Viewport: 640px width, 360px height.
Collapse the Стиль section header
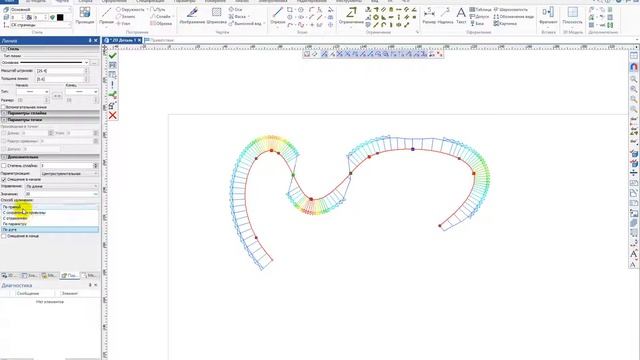50,49
